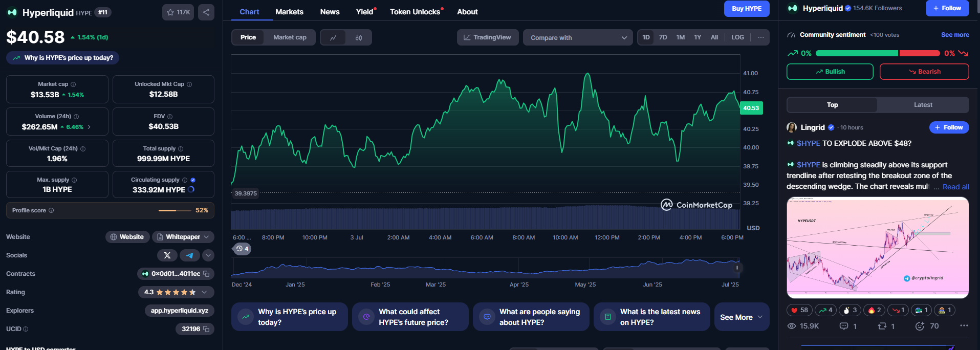Viewport: 980px width, 350px height.
Task: Click the Total supply info icon
Action: click(x=181, y=149)
